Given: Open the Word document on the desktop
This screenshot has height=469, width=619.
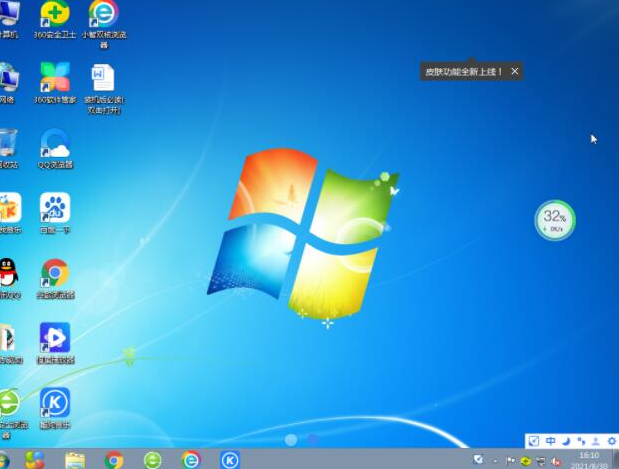Looking at the screenshot, I should pos(102,78).
